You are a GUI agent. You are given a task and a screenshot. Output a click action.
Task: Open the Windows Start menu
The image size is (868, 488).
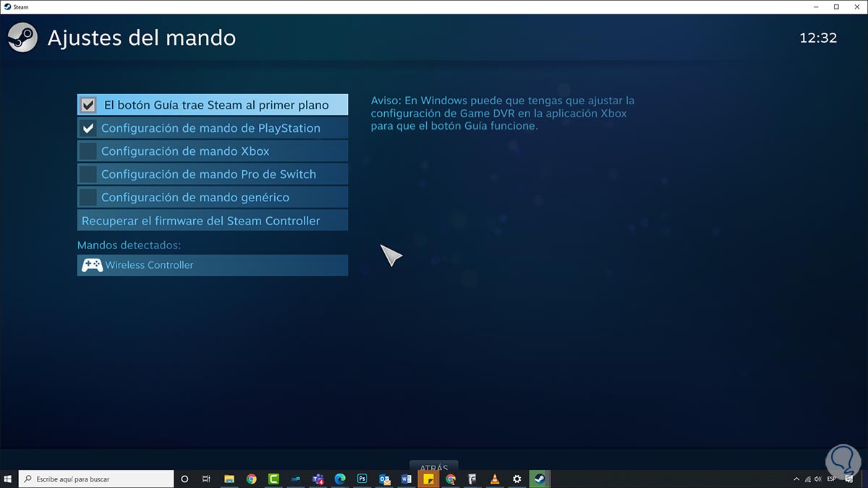click(x=9, y=479)
